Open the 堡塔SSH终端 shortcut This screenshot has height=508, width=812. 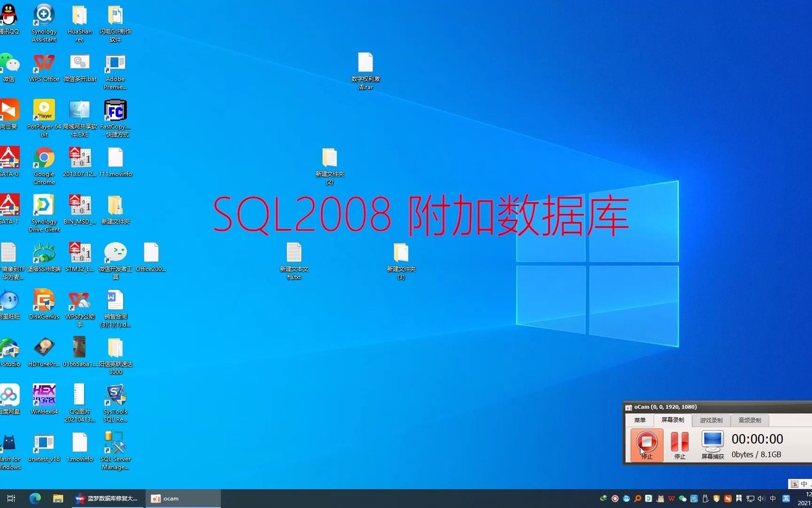click(44, 257)
